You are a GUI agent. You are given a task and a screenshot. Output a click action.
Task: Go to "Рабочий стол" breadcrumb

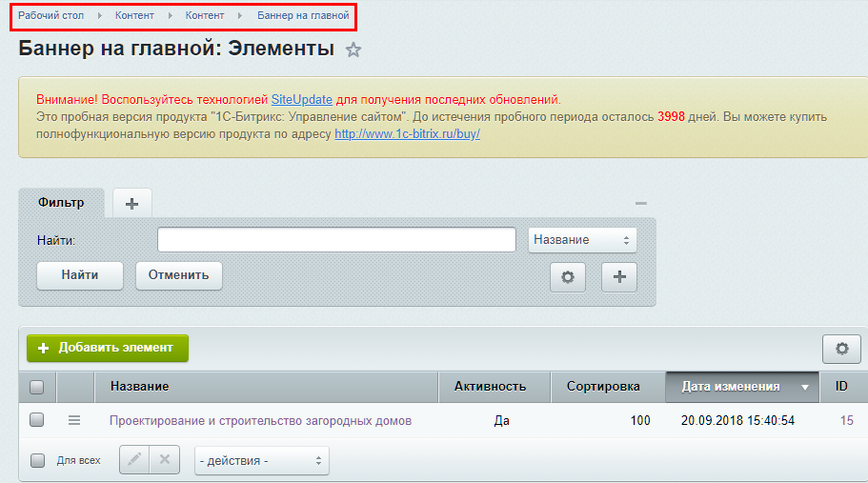51,15
